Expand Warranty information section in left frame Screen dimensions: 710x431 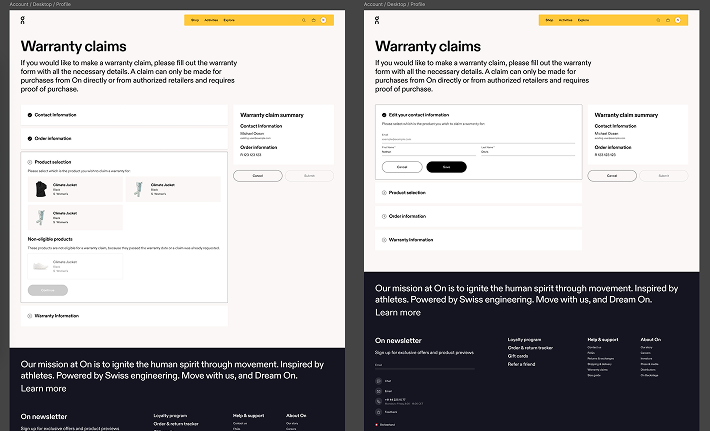pyautogui.click(x=124, y=316)
